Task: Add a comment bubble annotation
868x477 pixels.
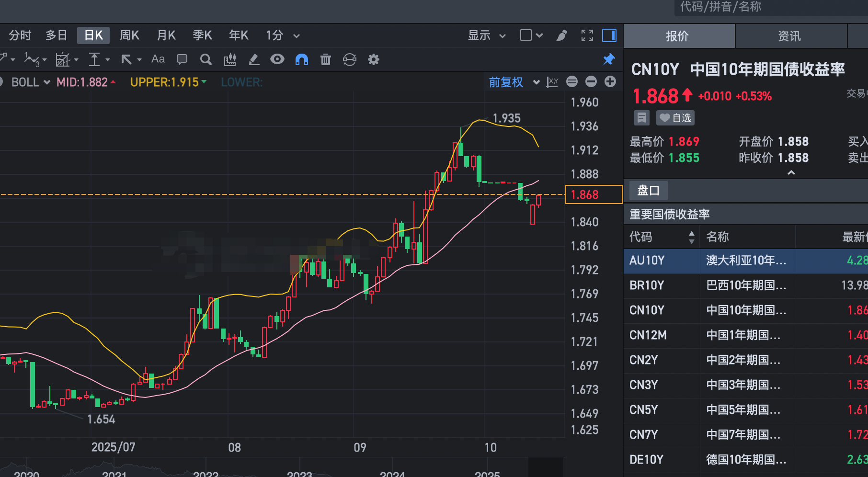Action: point(182,59)
